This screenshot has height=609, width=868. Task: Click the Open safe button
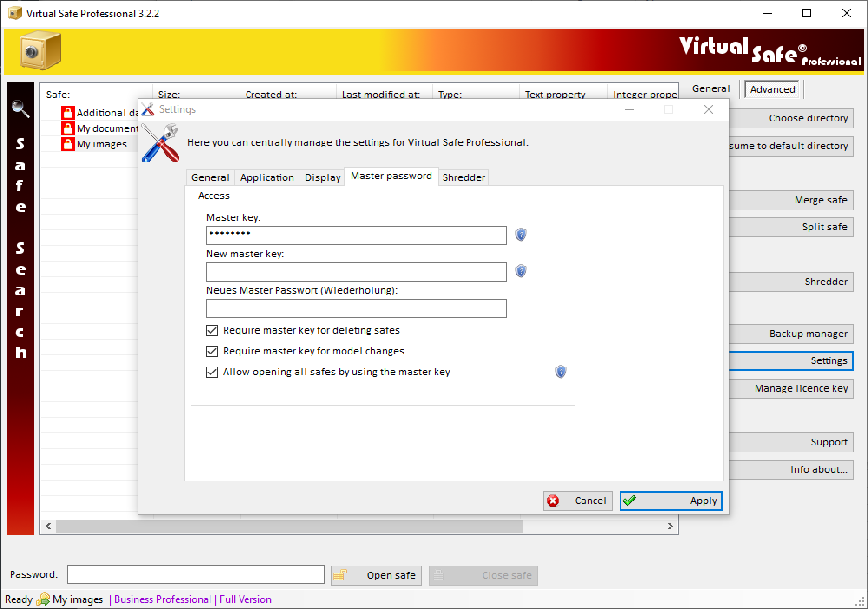(376, 575)
